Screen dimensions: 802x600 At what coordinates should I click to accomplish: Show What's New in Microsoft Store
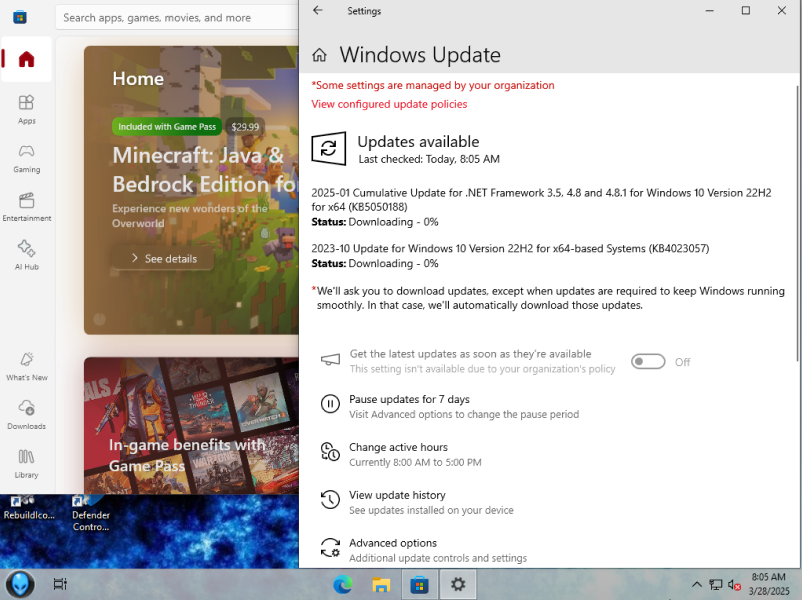27,366
